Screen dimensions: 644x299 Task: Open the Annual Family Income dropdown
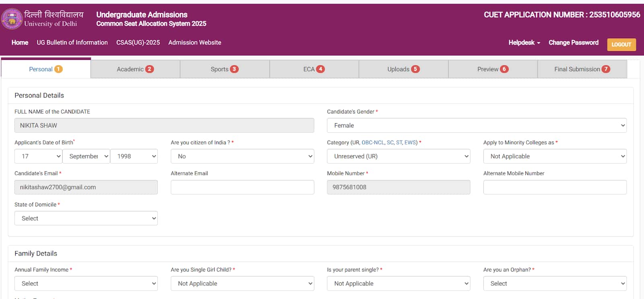click(86, 283)
